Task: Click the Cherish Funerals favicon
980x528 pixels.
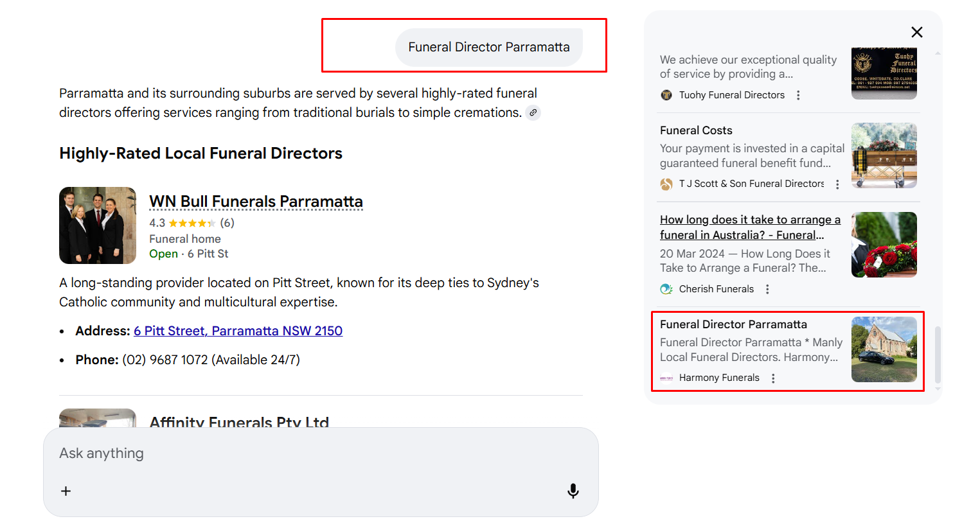Action: coord(666,289)
